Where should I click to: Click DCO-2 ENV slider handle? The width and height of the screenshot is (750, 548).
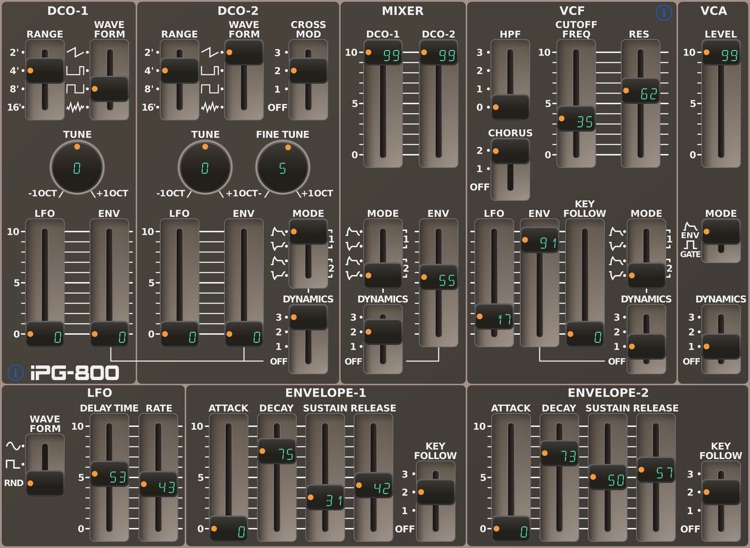tap(244, 334)
